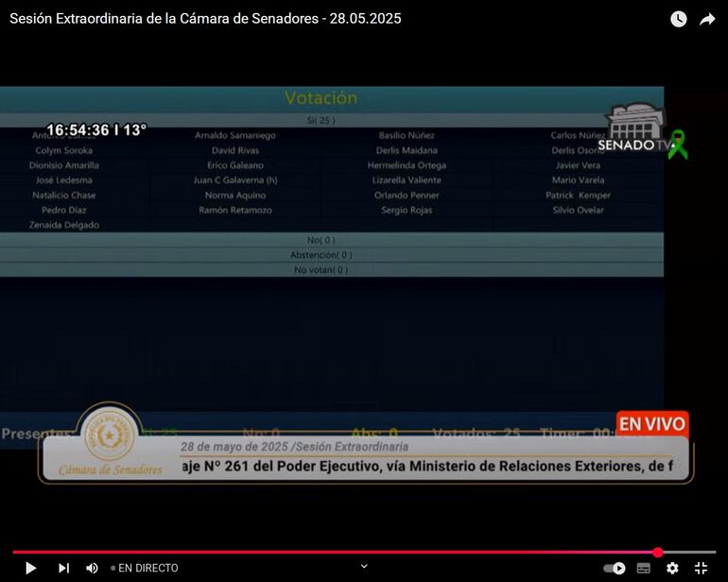Seek to the middle of the progress bar
Viewport: 728px width, 582px height.
pyautogui.click(x=364, y=552)
